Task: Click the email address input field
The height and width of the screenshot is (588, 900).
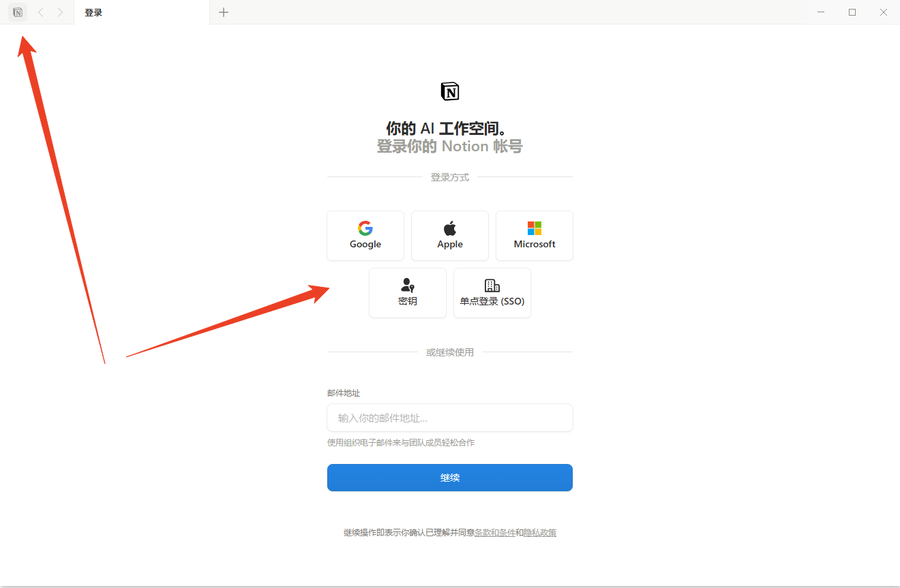Action: 449,418
